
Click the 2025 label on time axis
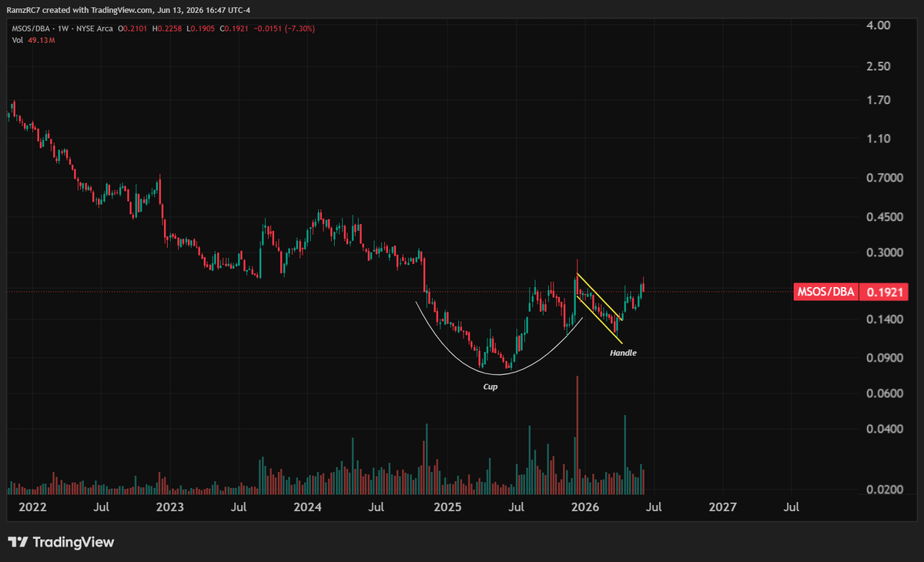click(x=447, y=507)
